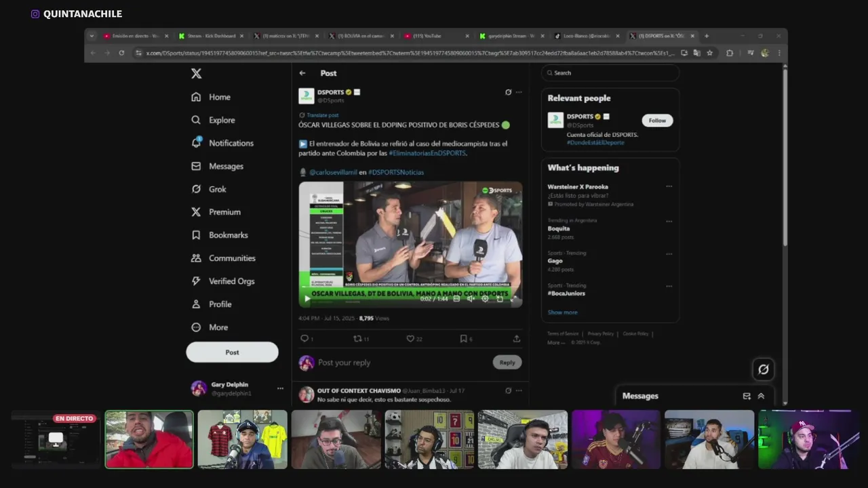The height and width of the screenshot is (488, 868).
Task: Open three-dot menu on the DSPORTS post
Action: pos(519,92)
